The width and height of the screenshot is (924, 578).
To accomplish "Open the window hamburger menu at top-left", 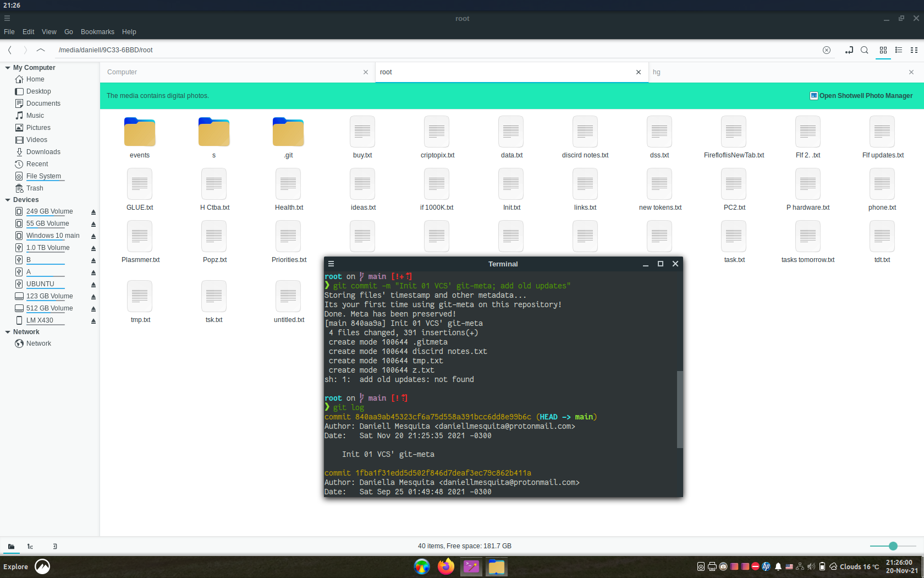I will point(7,18).
